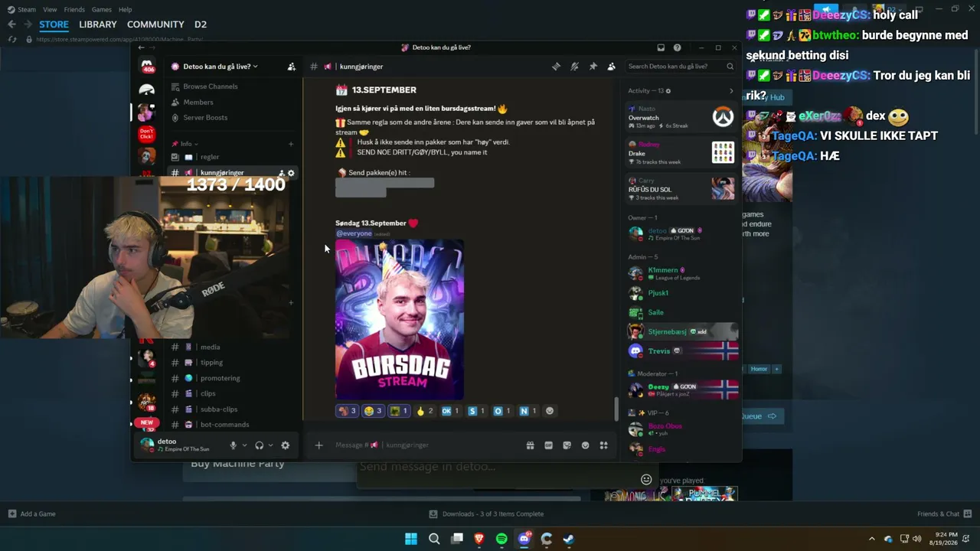
Task: Open the STORE tab in Steam
Action: point(54,24)
